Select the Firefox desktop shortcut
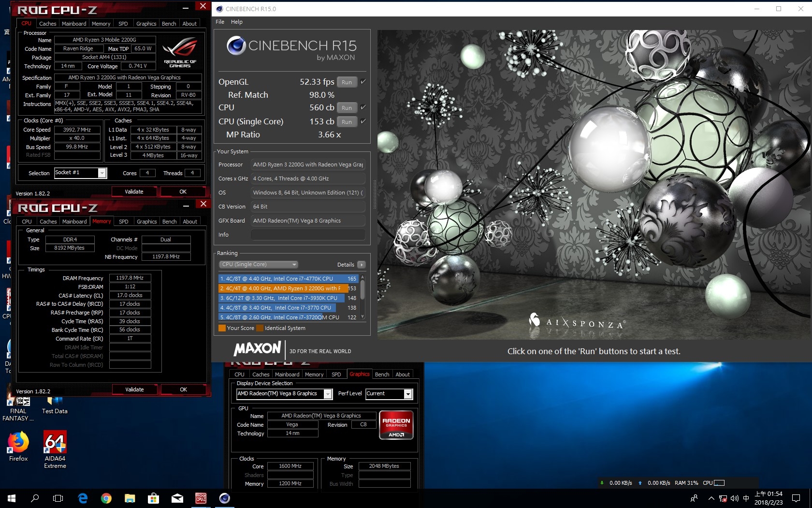The height and width of the screenshot is (508, 812). click(18, 447)
